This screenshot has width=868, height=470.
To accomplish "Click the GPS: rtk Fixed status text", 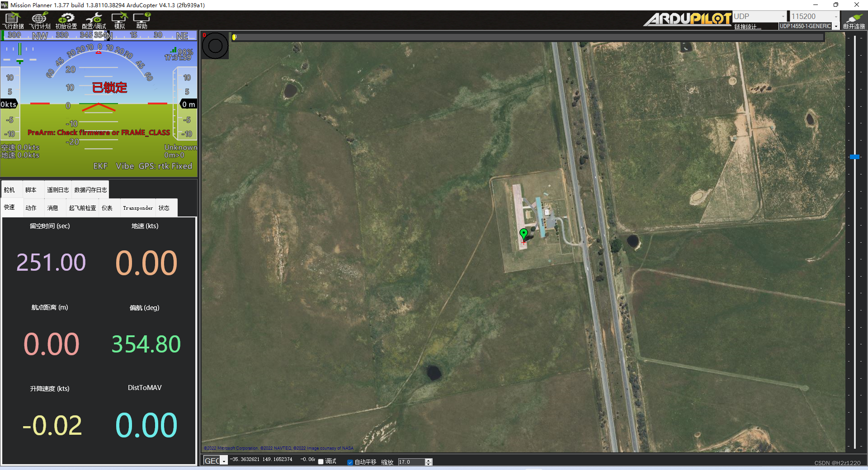I will click(x=165, y=166).
